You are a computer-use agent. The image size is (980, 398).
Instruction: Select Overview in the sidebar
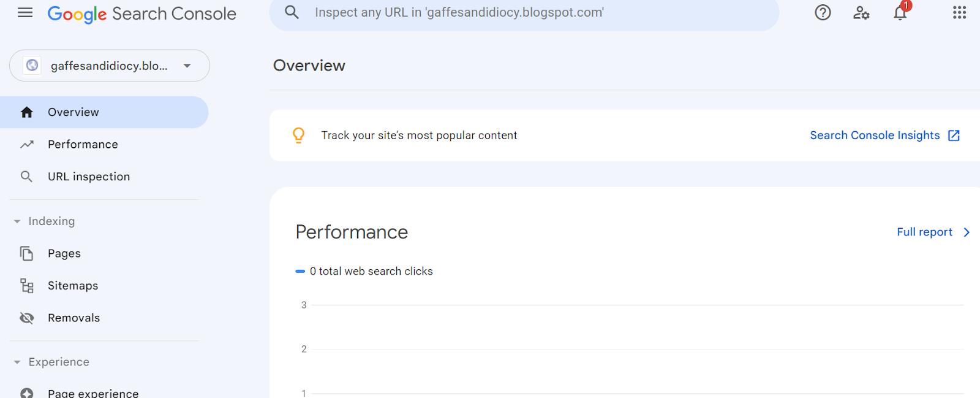[x=73, y=112]
